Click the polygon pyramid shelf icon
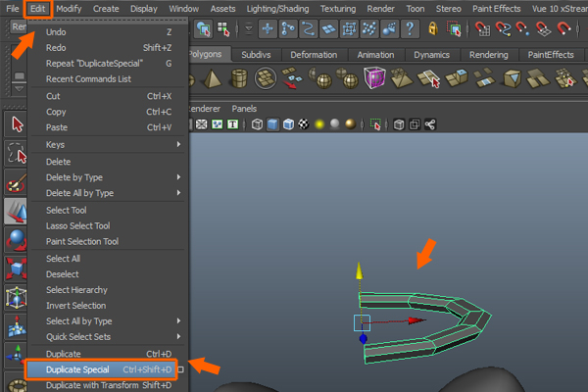The width and height of the screenshot is (588, 392). pos(212,78)
